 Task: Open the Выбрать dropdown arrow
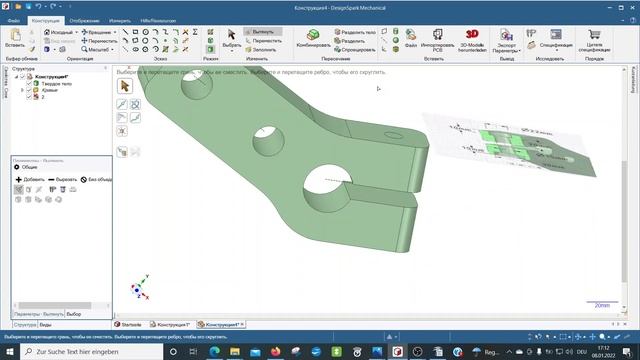point(231,51)
